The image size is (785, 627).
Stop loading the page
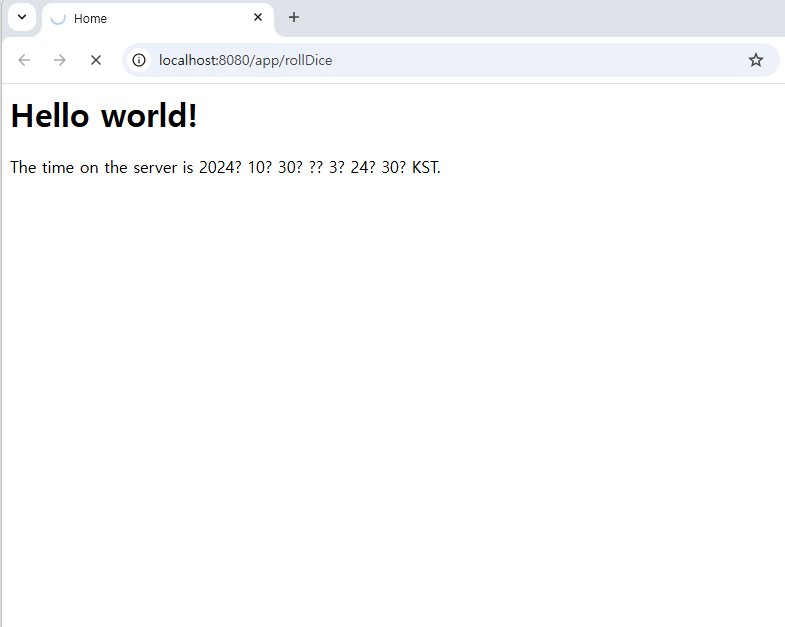click(96, 60)
